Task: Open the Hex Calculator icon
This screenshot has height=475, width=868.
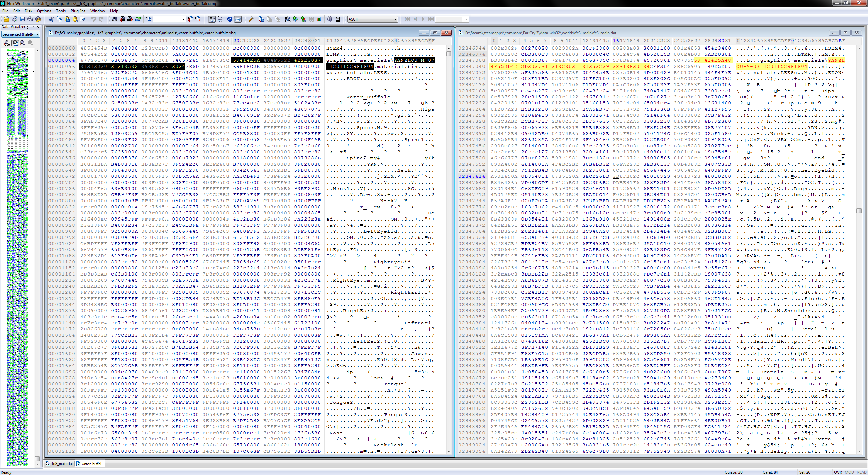Action: coord(338,19)
